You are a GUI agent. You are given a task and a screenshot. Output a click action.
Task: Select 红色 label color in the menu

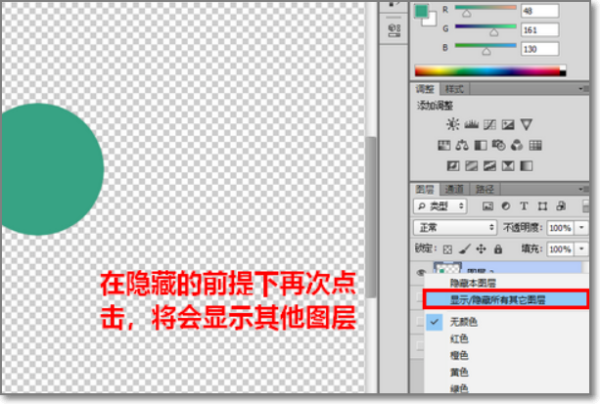pos(459,339)
